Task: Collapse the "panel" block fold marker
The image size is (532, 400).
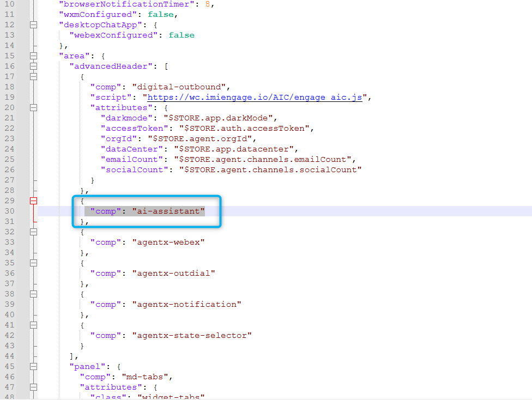Action: click(34, 366)
